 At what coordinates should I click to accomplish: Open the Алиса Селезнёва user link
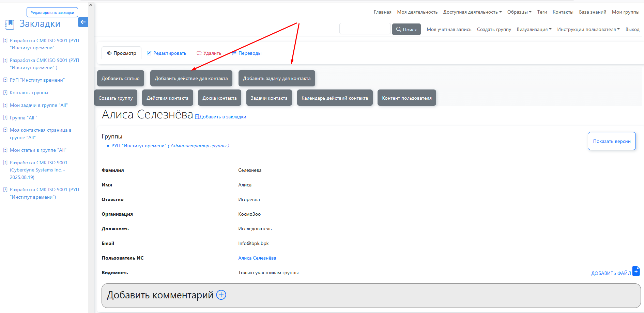(x=257, y=258)
